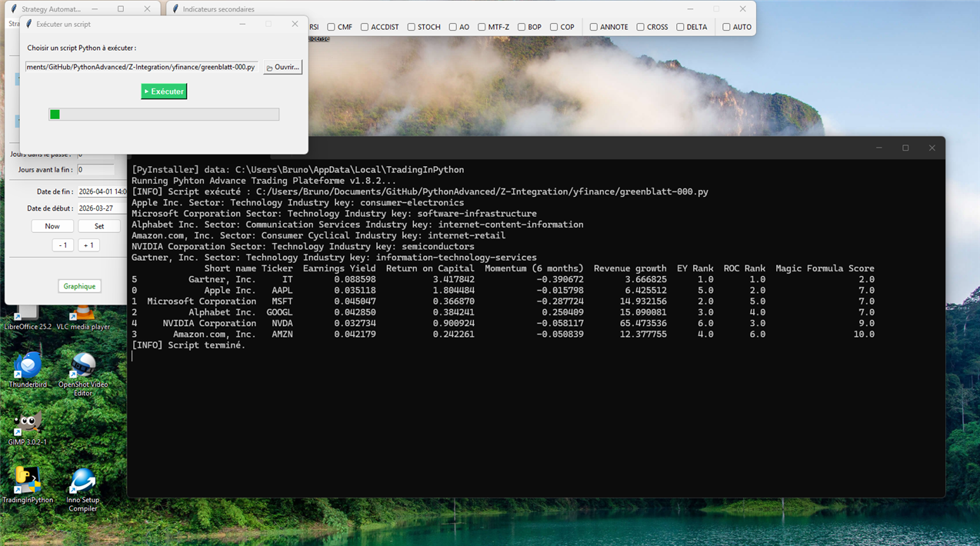Click the script execution progress bar
This screenshot has width=980, height=546.
[x=164, y=115]
